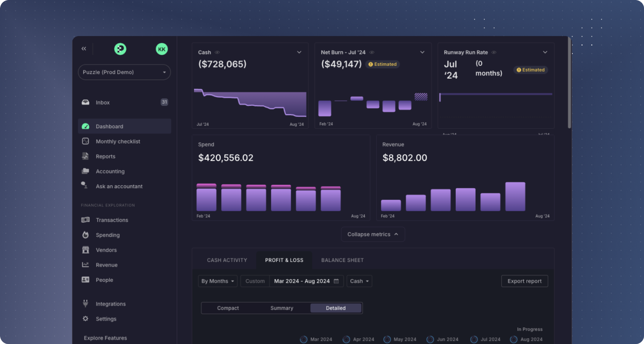Click the Cash trend line chart

[x=250, y=103]
